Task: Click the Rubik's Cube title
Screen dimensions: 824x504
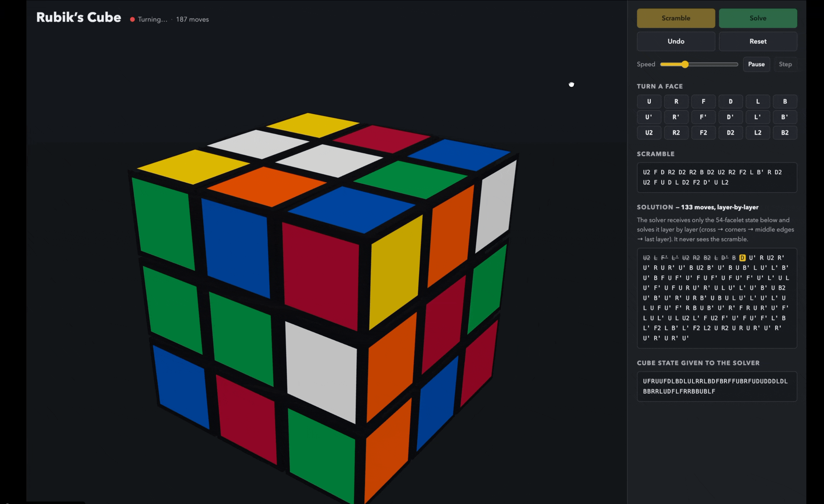Action: 79,17
